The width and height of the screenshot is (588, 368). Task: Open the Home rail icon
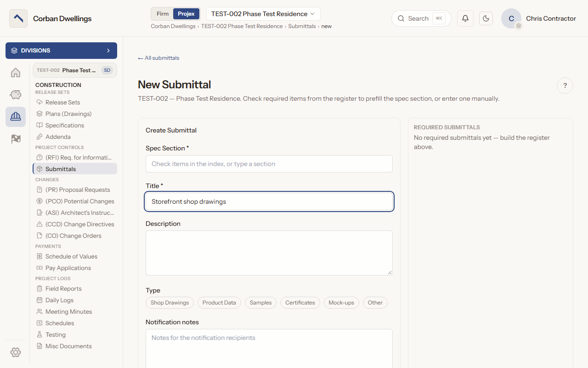(x=16, y=73)
